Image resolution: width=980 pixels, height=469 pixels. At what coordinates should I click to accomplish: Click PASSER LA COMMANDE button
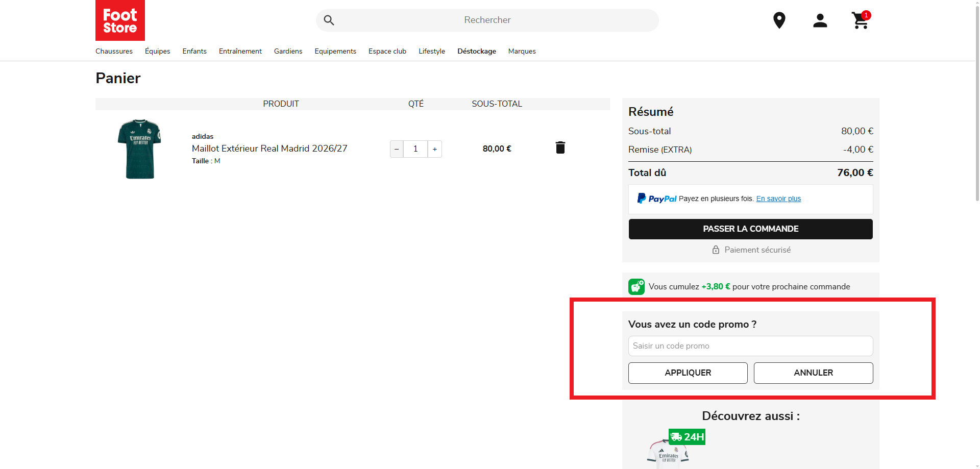tap(750, 229)
